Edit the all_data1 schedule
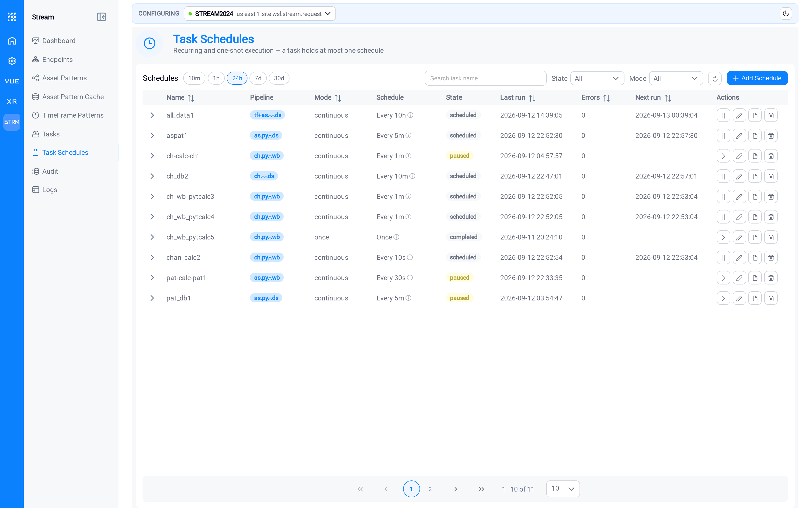This screenshot has width=812, height=508. point(739,115)
